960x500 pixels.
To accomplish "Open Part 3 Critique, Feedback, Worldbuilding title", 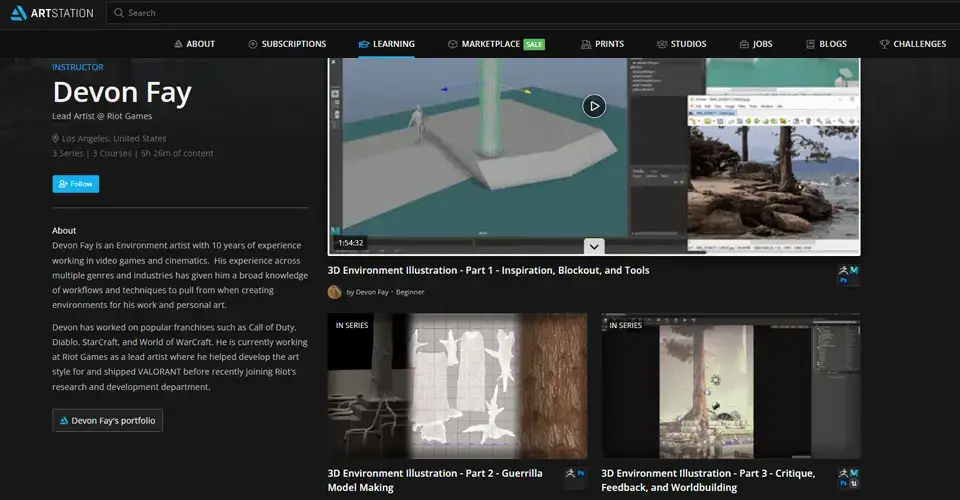I will tap(708, 480).
